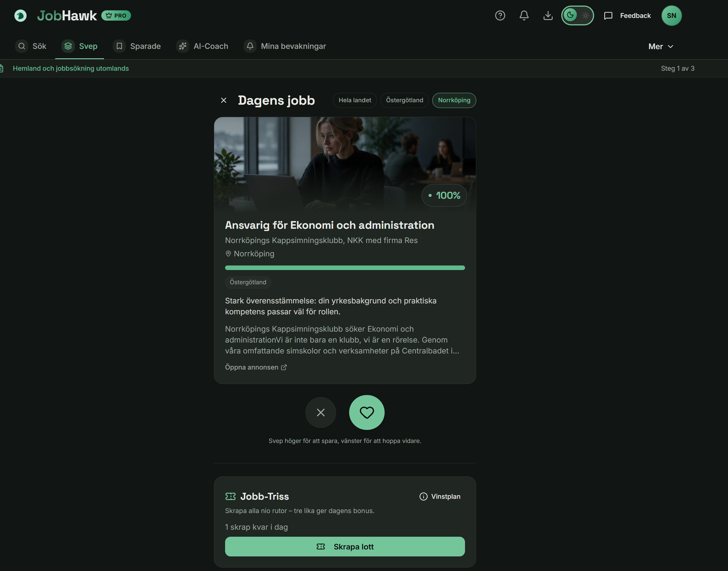Viewport: 728px width, 571px height.
Task: Open the notifications bell in header
Action: click(x=524, y=16)
